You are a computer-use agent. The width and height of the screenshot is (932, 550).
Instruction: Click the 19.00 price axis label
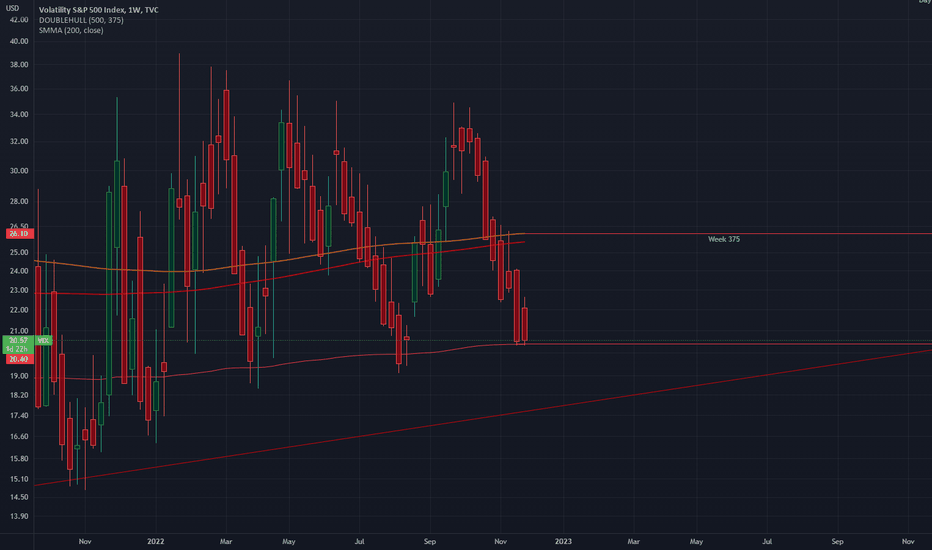19,376
